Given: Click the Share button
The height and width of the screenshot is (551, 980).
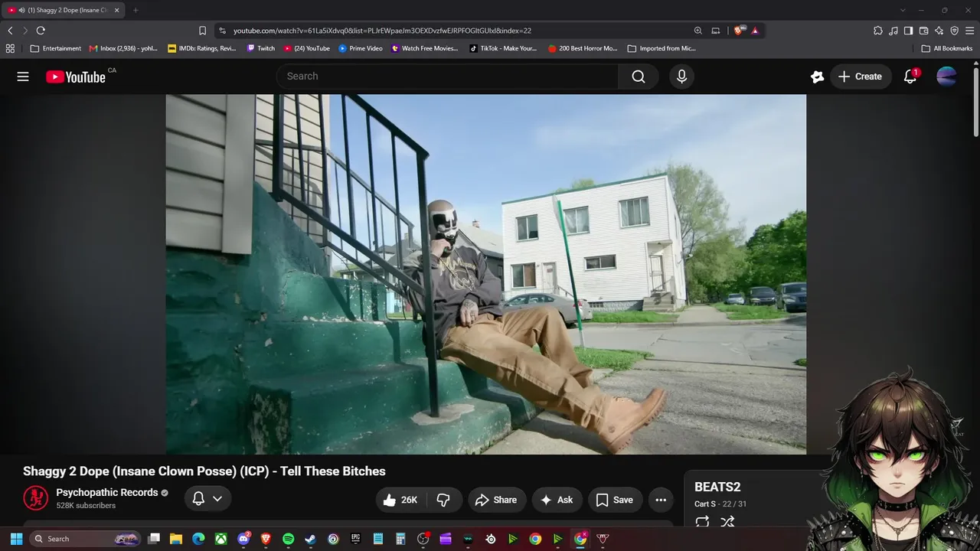Looking at the screenshot, I should [496, 500].
